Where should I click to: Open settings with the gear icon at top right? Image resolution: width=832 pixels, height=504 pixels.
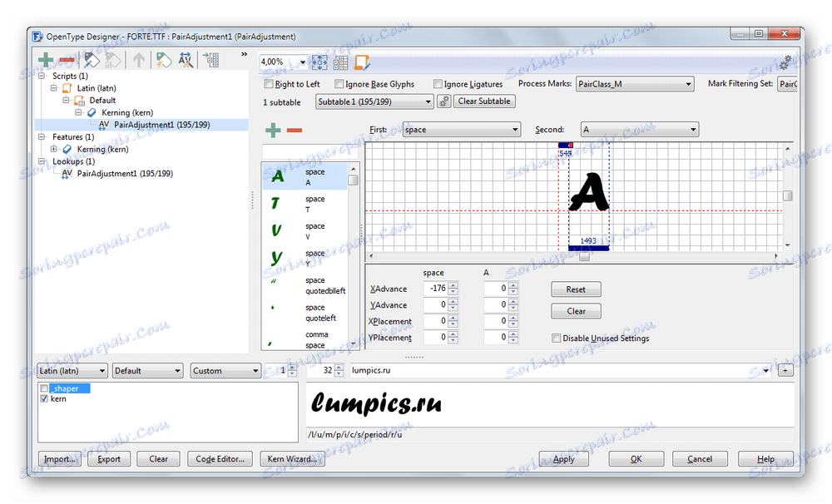[x=785, y=62]
